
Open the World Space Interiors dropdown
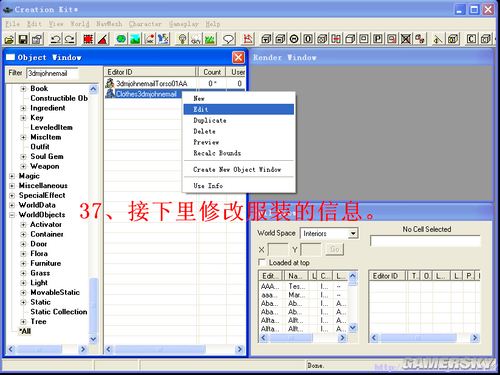click(x=353, y=233)
